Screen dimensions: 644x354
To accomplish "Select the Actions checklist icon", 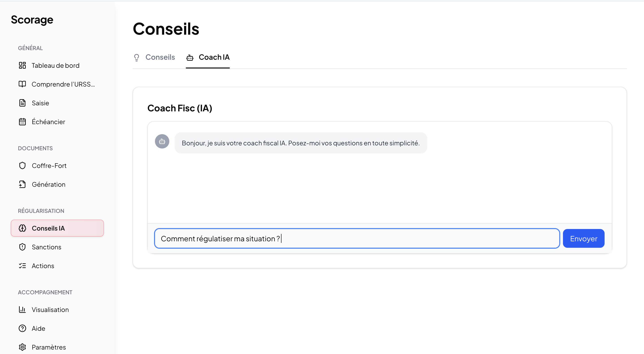I will [22, 266].
